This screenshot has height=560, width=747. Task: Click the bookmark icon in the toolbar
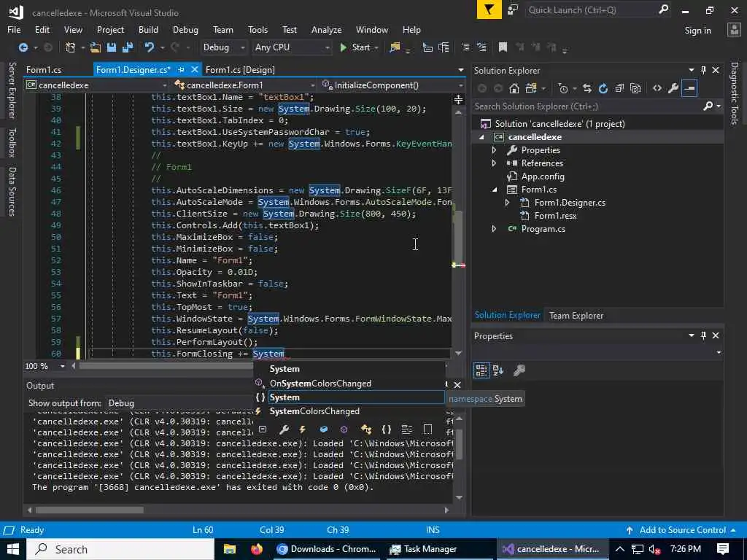(503, 47)
